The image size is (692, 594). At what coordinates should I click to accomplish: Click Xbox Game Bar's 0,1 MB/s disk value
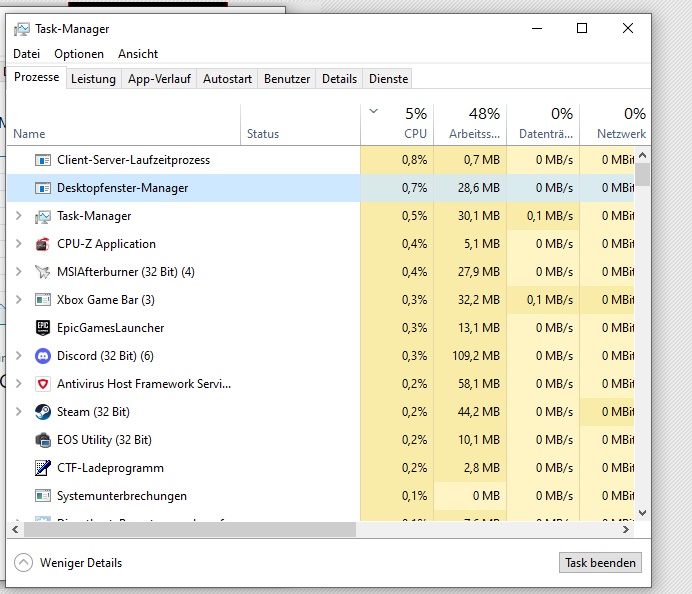point(550,300)
